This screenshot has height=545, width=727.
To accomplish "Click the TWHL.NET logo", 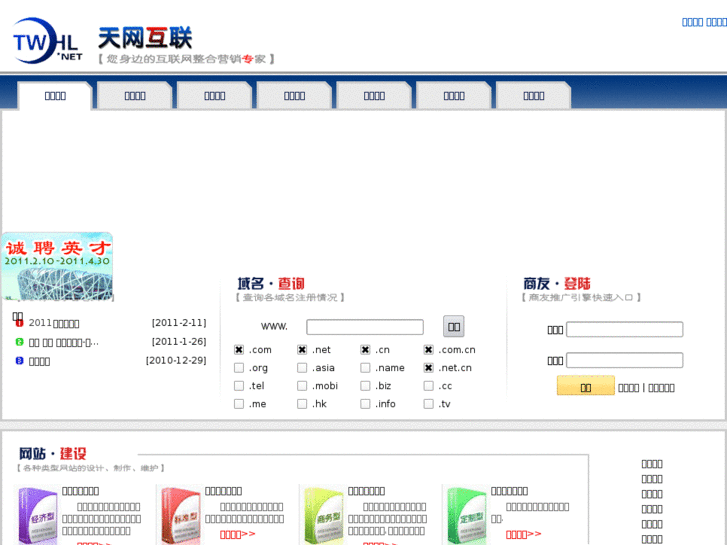I will pyautogui.click(x=48, y=41).
